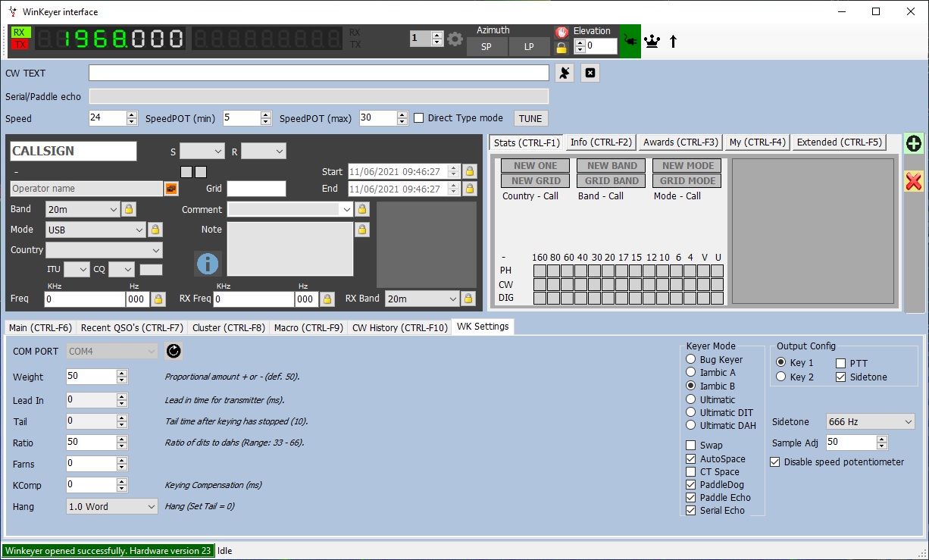Select the Bug Keyer mode
The width and height of the screenshot is (929, 560).
[x=690, y=359]
